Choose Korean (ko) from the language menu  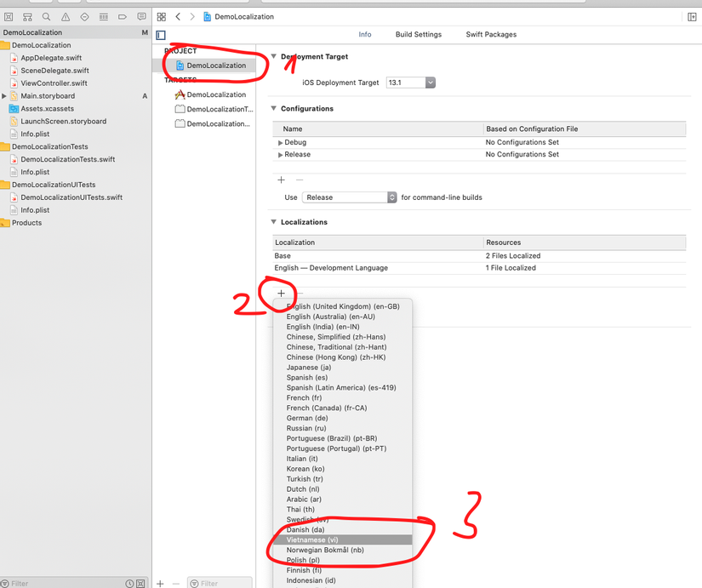point(343,469)
